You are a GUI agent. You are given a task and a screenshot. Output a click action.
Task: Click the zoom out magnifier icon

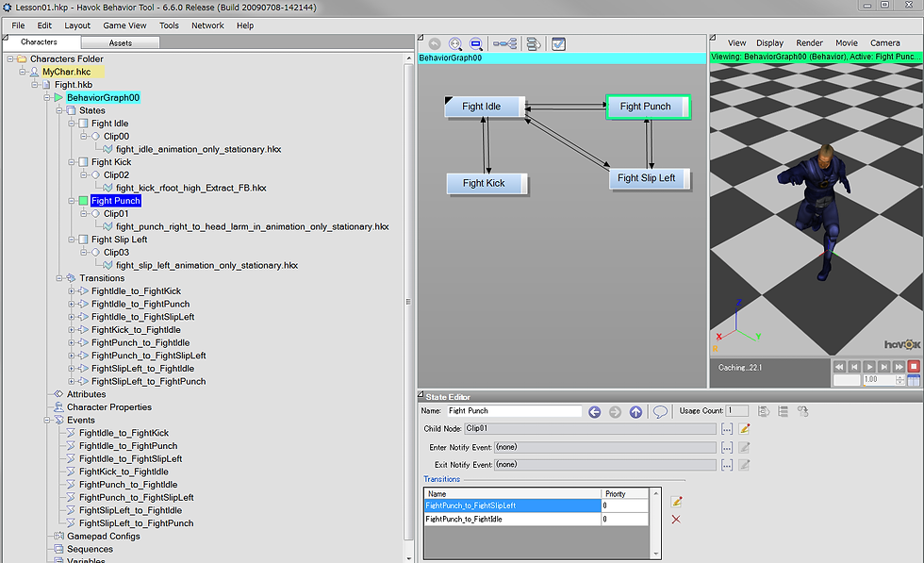coord(475,44)
